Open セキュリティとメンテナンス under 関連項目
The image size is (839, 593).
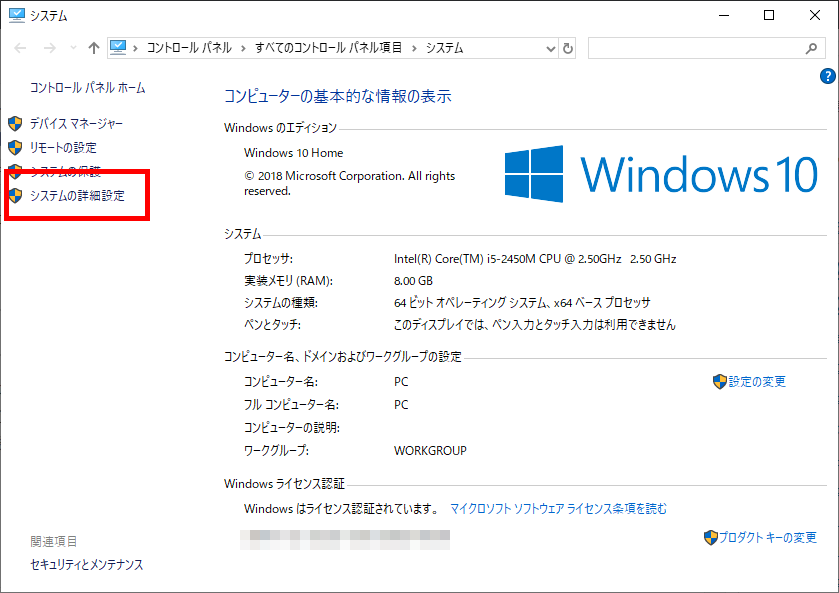point(87,565)
